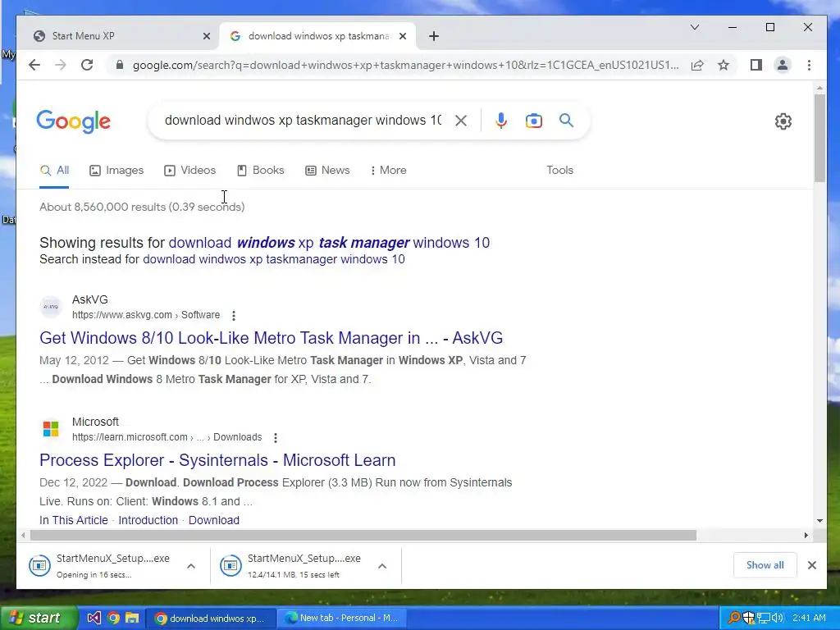The height and width of the screenshot is (630, 840).
Task: Open File Explorer from the taskbar
Action: pos(132,619)
